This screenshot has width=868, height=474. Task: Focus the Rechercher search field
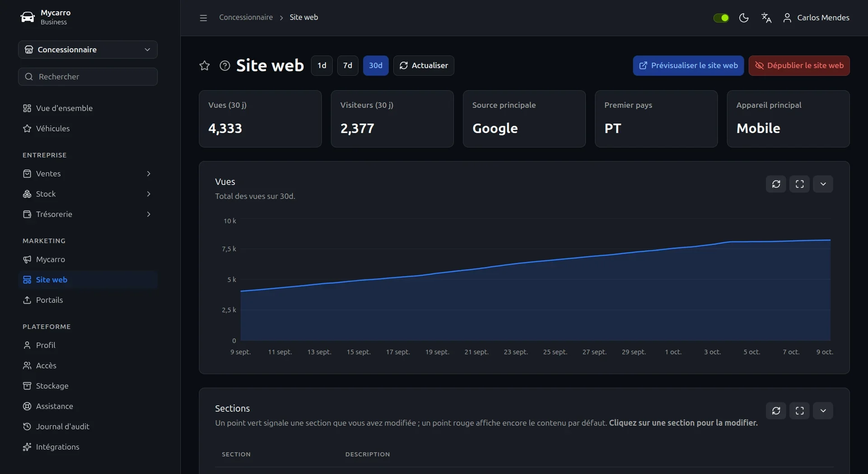coord(88,77)
